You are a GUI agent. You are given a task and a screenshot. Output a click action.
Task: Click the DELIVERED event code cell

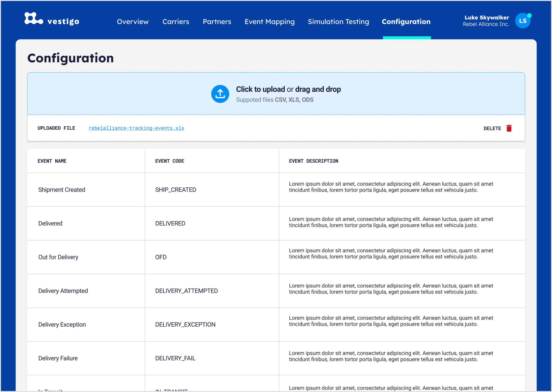click(x=170, y=223)
